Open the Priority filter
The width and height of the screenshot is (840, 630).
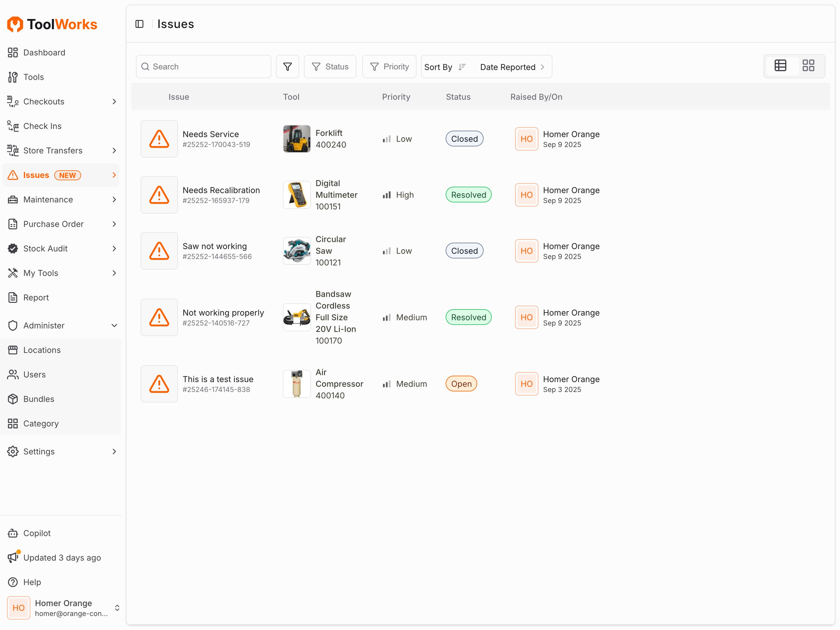(x=389, y=67)
